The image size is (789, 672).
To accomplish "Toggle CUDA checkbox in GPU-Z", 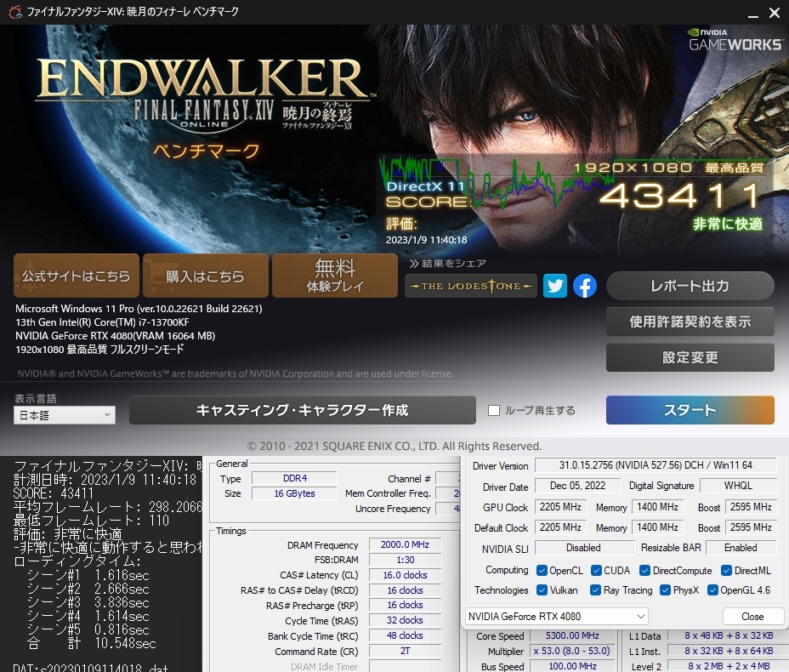I will [x=596, y=570].
